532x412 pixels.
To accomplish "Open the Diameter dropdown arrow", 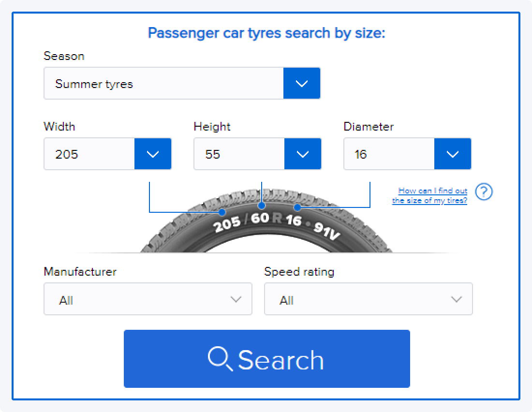I will (x=453, y=154).
